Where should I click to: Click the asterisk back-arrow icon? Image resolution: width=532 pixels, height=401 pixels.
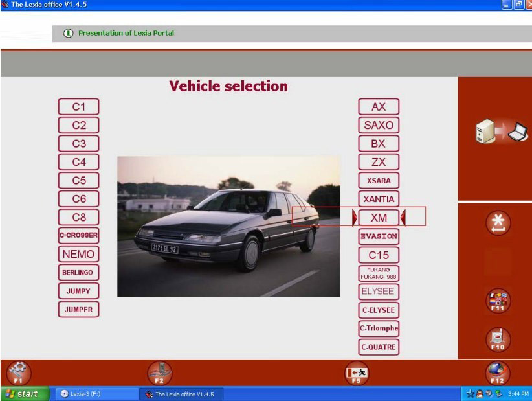click(497, 223)
